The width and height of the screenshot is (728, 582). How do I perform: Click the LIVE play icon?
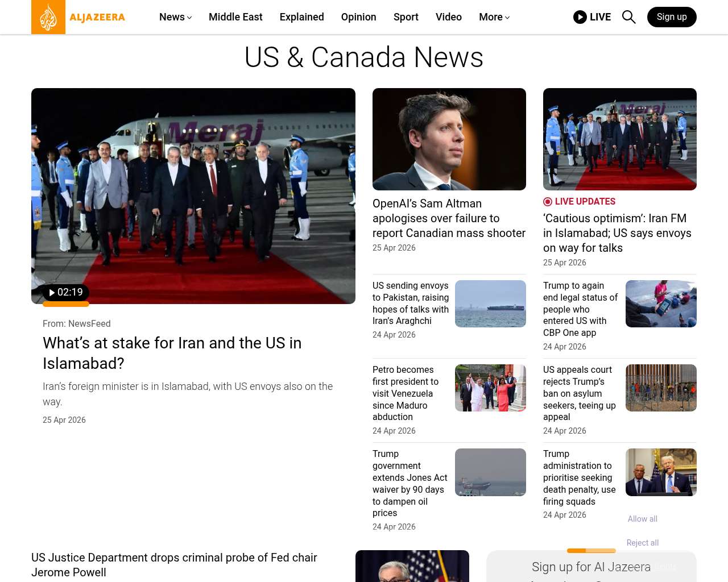(x=580, y=17)
